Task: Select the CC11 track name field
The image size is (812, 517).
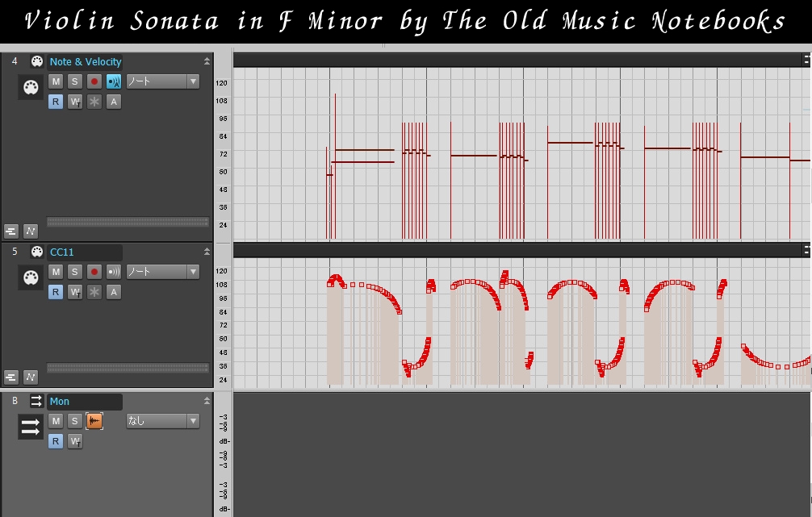Action: point(85,252)
